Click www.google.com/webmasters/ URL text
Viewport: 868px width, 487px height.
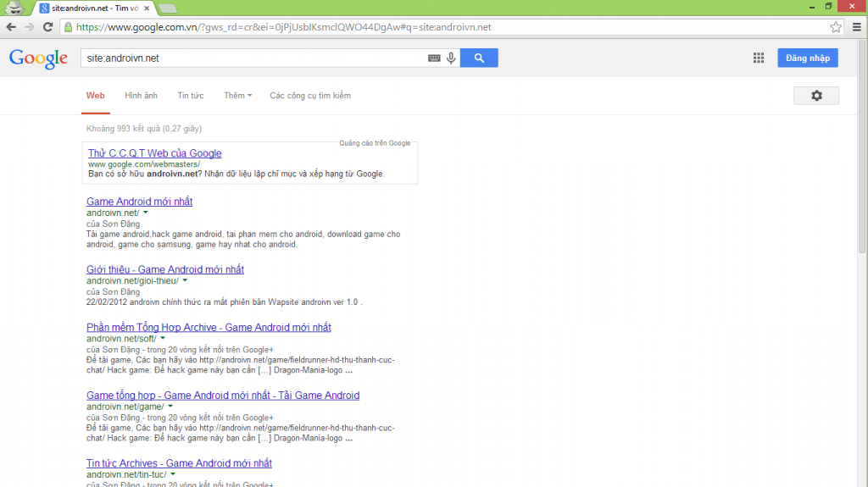(x=144, y=164)
